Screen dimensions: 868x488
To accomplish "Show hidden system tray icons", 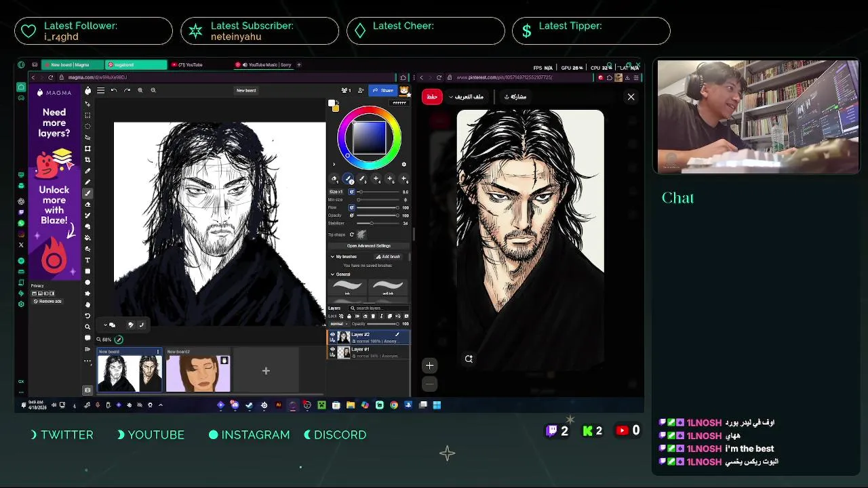I will [x=161, y=405].
